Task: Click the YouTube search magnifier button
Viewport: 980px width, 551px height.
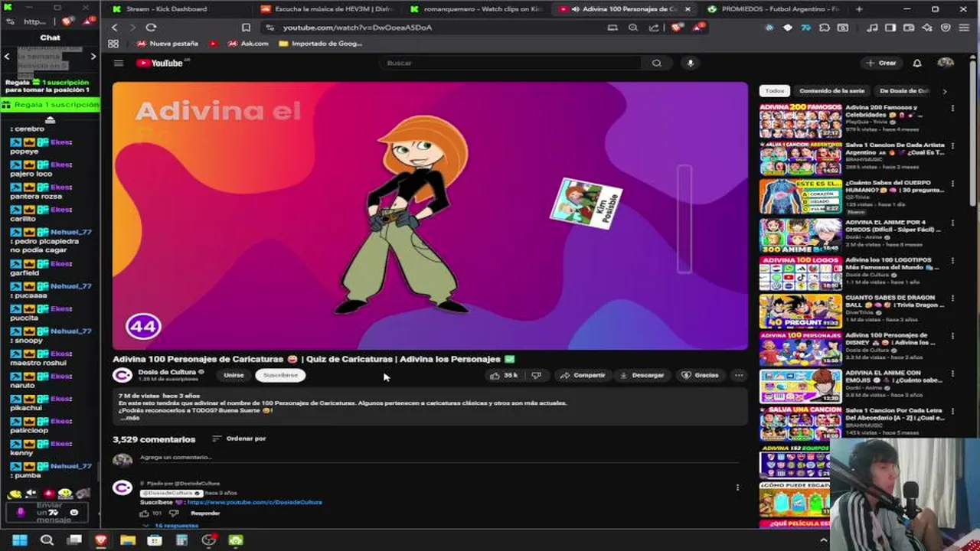Action: coord(656,63)
